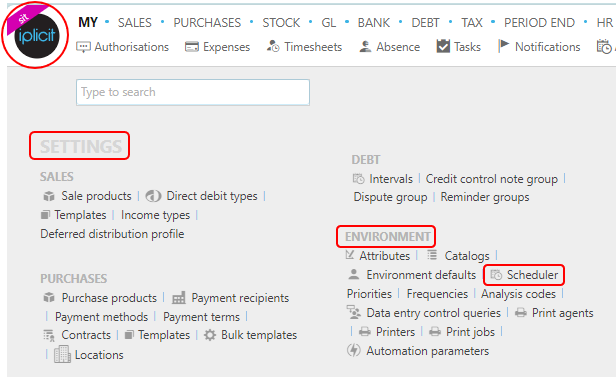
Task: Open the PURCHASES menu
Action: point(207,23)
